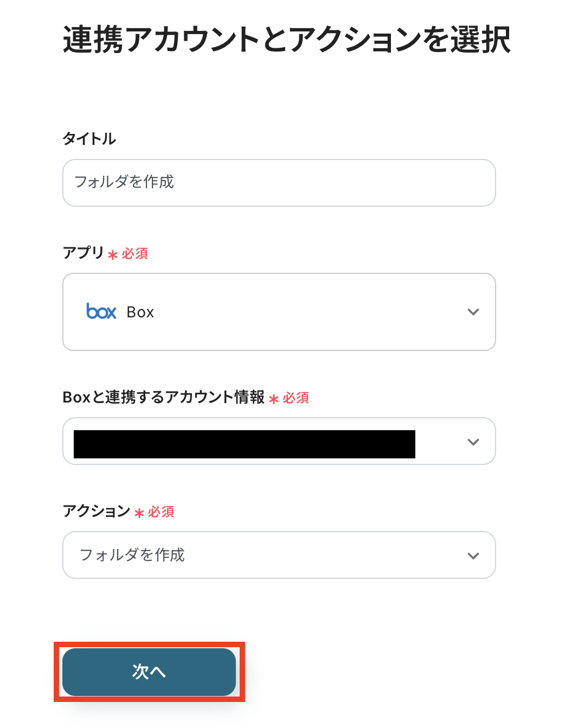Click フォルダを作成 in the action selector
Screen dimensions: 578x728
[x=132, y=555]
